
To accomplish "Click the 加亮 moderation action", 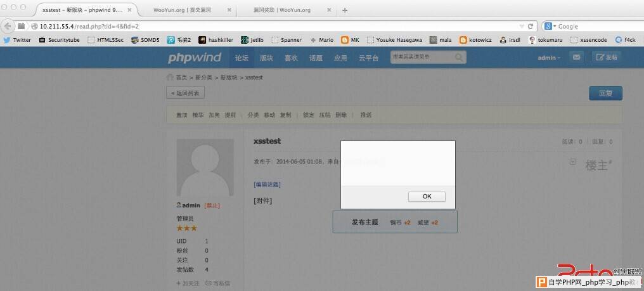I will click(x=214, y=115).
